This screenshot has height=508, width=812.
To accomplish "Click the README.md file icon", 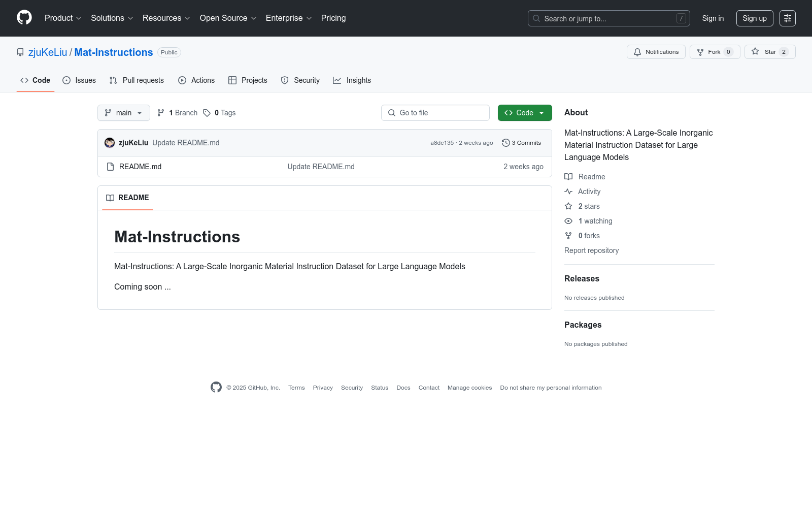I will coord(110,167).
